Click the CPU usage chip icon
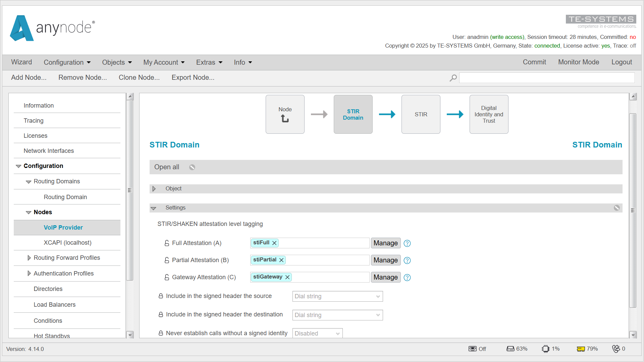This screenshot has height=362, width=644. click(546, 349)
